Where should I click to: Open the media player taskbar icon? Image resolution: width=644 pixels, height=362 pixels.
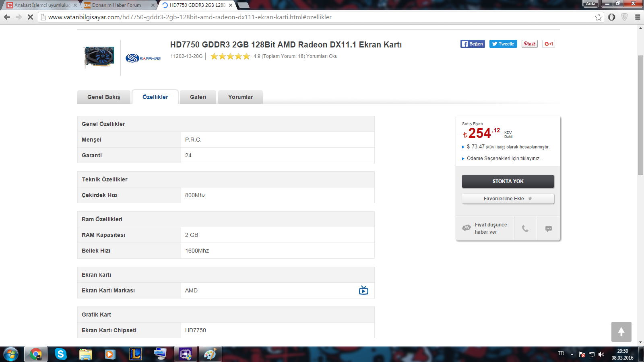coord(110,354)
